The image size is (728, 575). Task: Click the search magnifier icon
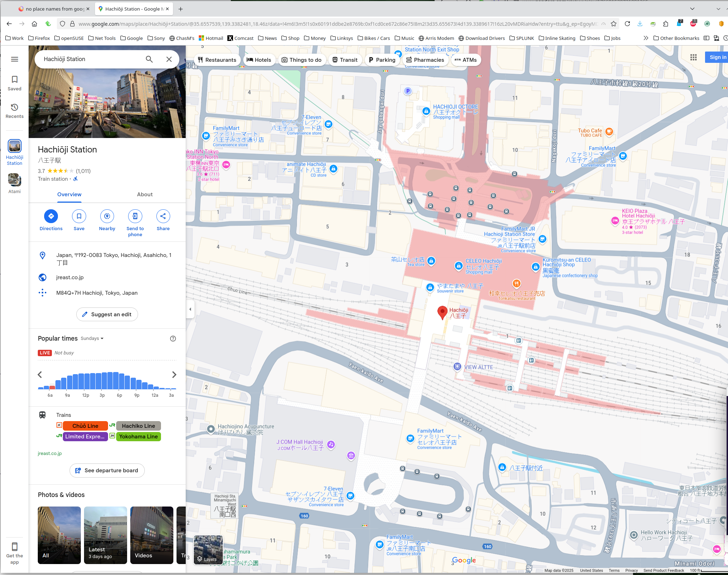pyautogui.click(x=149, y=59)
